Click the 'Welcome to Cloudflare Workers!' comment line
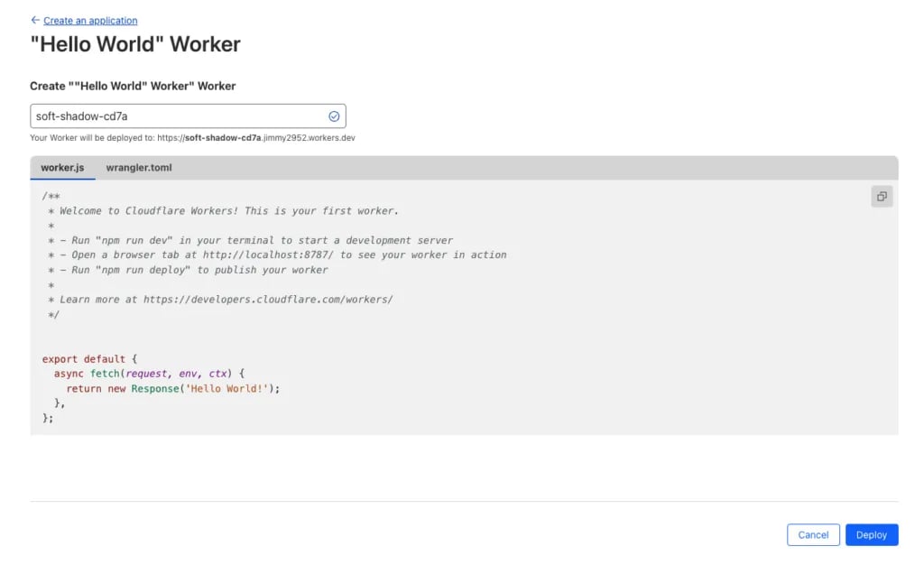This screenshot has height=574, width=924. [224, 211]
